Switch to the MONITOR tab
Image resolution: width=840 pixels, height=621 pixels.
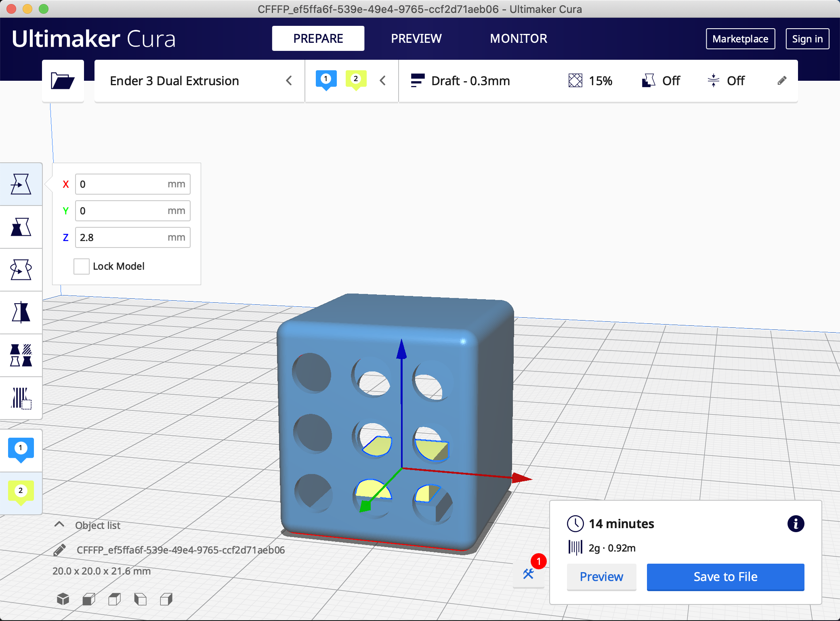(519, 39)
